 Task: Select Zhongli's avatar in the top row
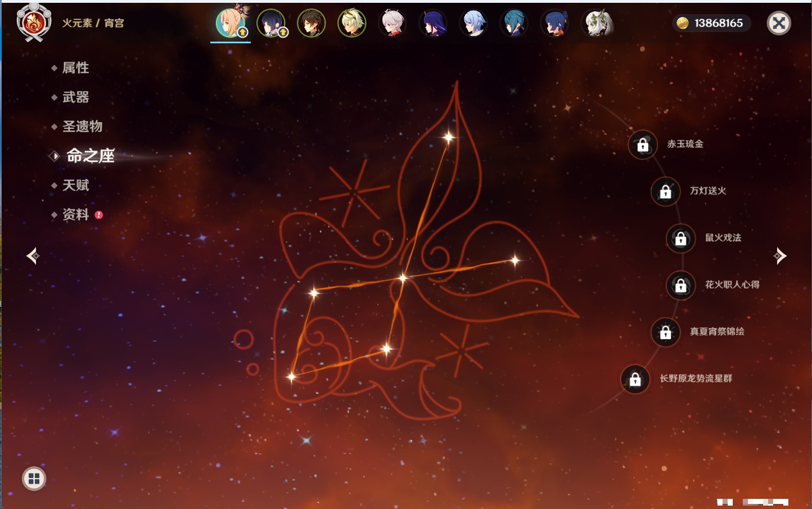click(312, 23)
